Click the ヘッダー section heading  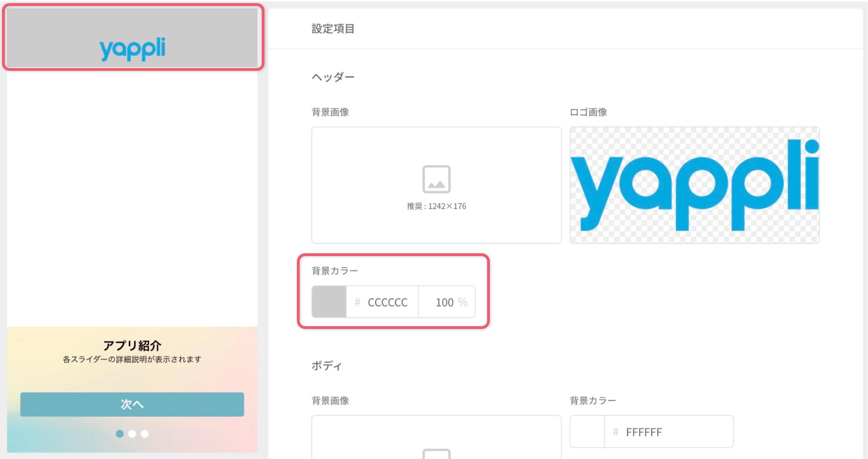pos(333,77)
